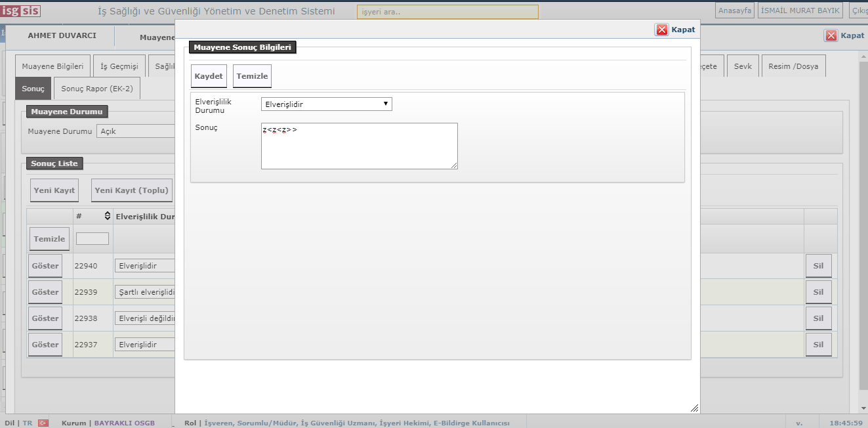
Task: Open the Elverişlilik Durumu dropdown
Action: pyautogui.click(x=326, y=104)
